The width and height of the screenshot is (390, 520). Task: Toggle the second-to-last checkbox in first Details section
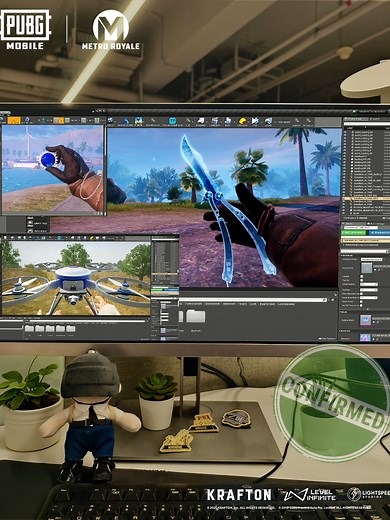362,302
